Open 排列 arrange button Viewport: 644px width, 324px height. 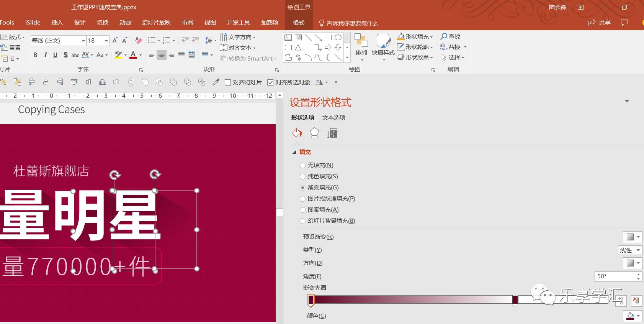click(x=361, y=47)
